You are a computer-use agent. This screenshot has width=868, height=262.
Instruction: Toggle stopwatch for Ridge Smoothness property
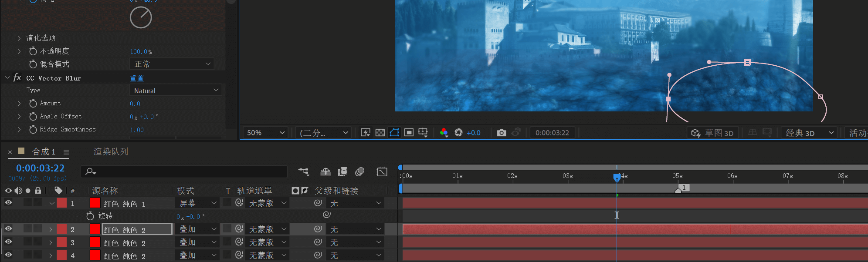[x=33, y=130]
